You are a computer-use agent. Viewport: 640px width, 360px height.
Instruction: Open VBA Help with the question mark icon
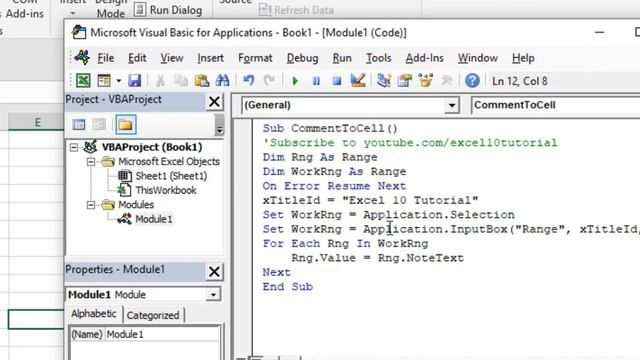(x=472, y=81)
